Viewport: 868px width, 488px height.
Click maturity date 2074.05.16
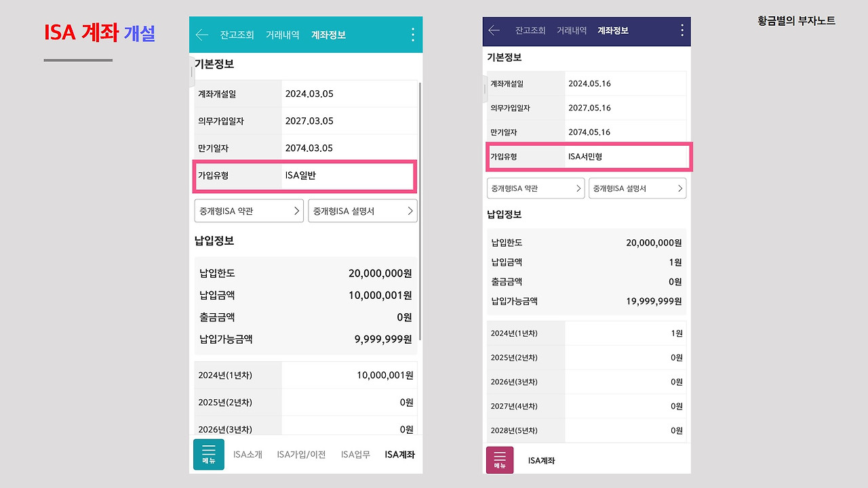[x=589, y=132]
